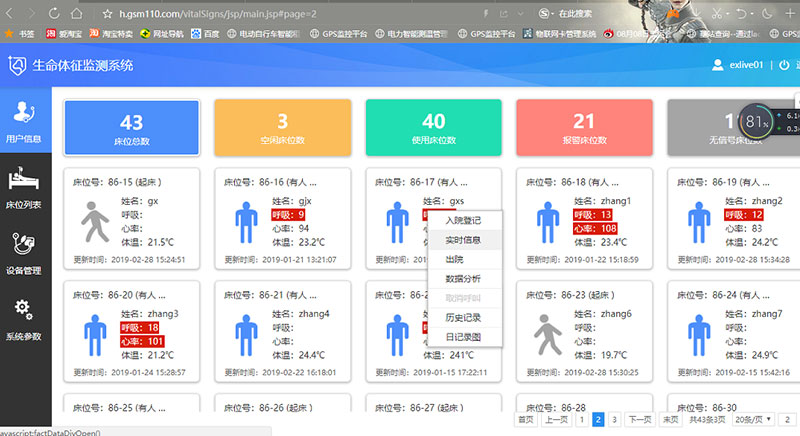Click 床位号: 86-28 card header
Screen dimensions: 800x436
click(556, 408)
